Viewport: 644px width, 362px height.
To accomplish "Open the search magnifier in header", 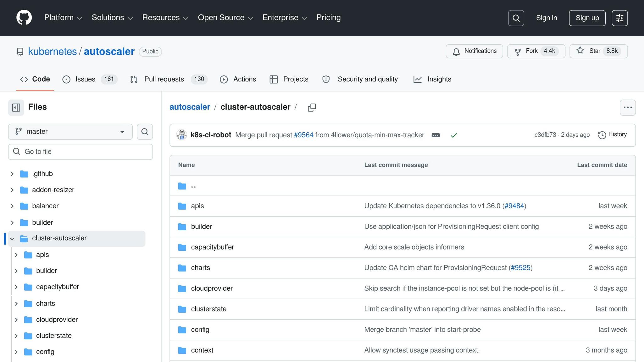I will point(516,18).
